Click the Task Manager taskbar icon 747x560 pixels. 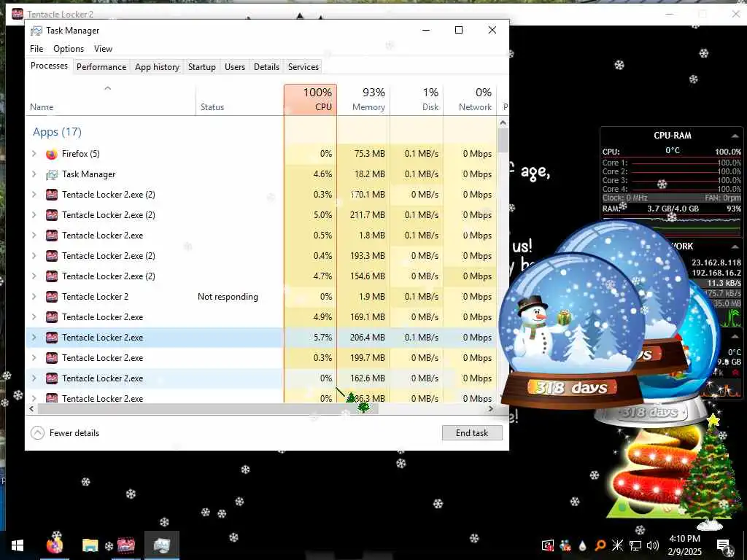(x=162, y=545)
